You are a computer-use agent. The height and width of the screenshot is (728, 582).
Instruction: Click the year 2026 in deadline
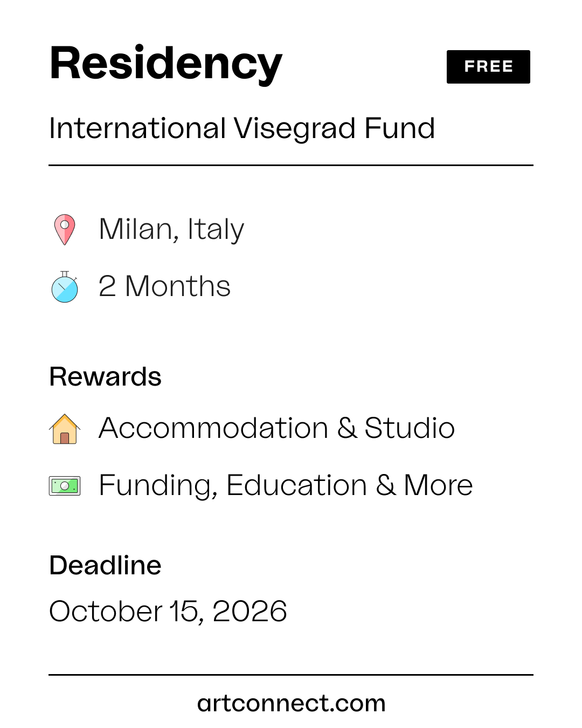250,612
